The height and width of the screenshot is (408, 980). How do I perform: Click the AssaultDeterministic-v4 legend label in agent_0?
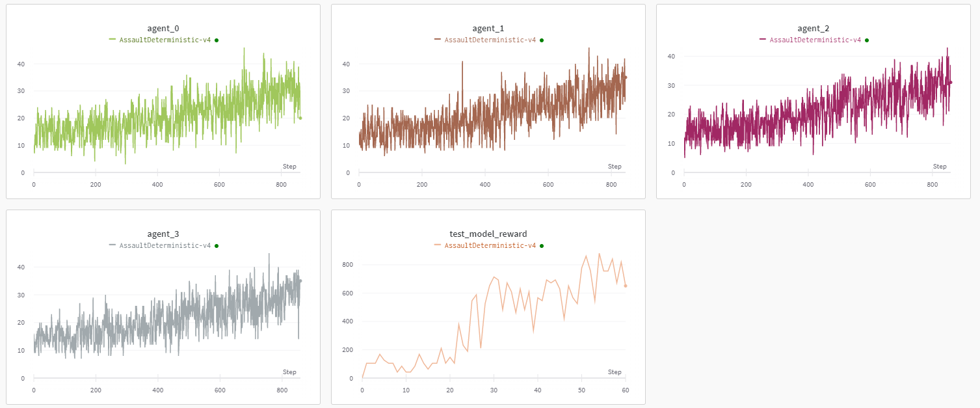coord(165,40)
